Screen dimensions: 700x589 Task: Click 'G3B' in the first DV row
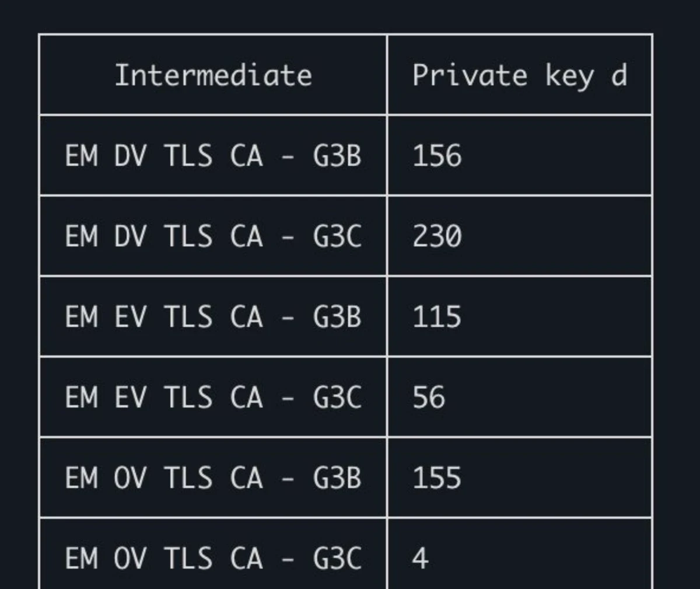337,156
